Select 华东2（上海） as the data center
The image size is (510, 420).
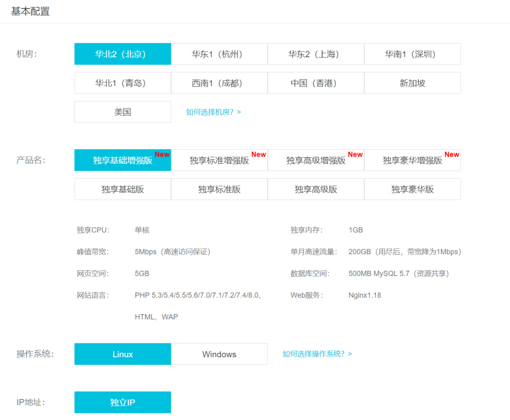tap(316, 54)
